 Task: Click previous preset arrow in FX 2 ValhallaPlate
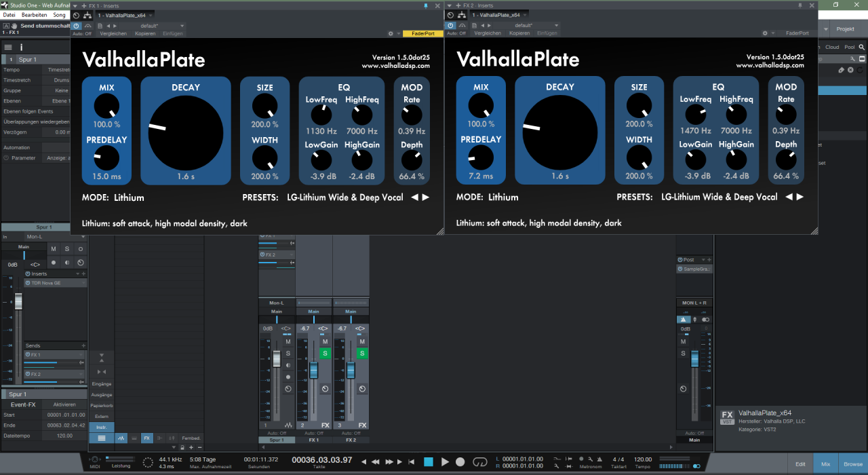click(789, 197)
